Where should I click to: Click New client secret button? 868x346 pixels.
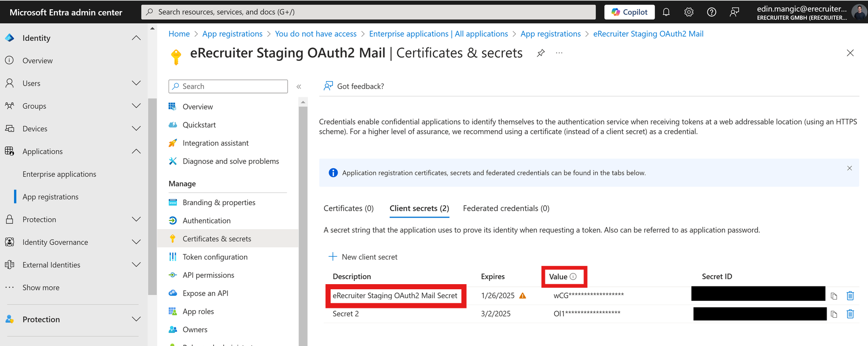363,257
